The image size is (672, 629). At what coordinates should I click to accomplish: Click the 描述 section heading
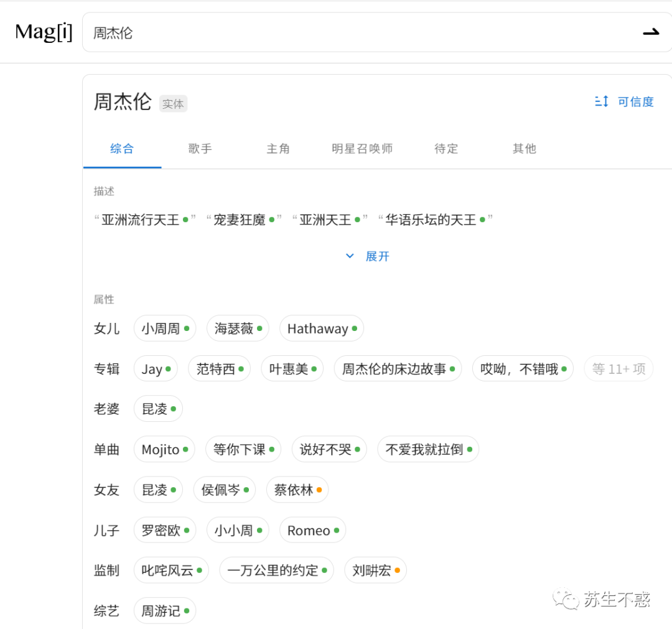(104, 191)
